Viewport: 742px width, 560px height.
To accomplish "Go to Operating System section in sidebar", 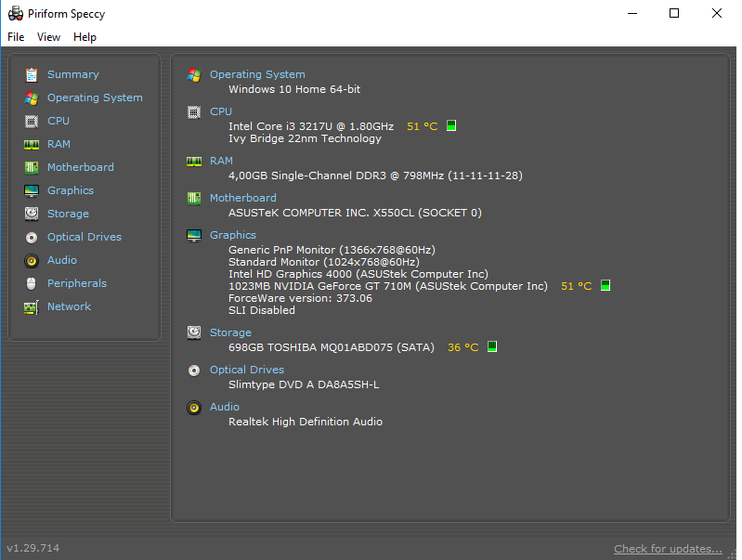I will (95, 98).
